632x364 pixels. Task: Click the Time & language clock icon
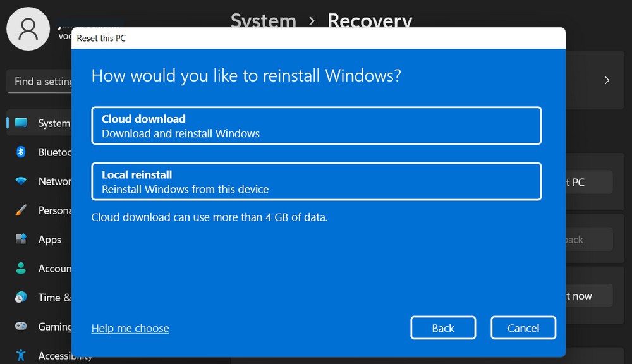(x=21, y=297)
